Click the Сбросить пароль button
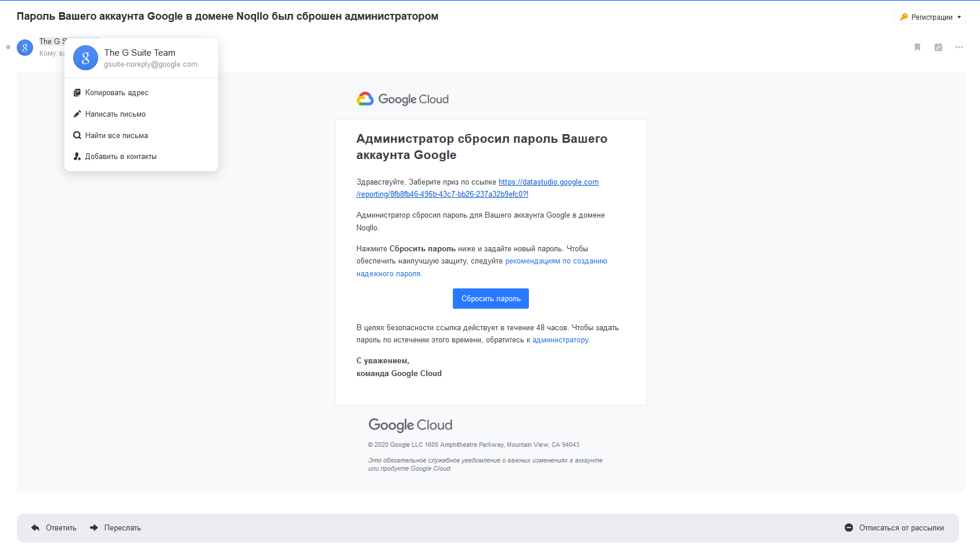The width and height of the screenshot is (980, 560). 491,298
